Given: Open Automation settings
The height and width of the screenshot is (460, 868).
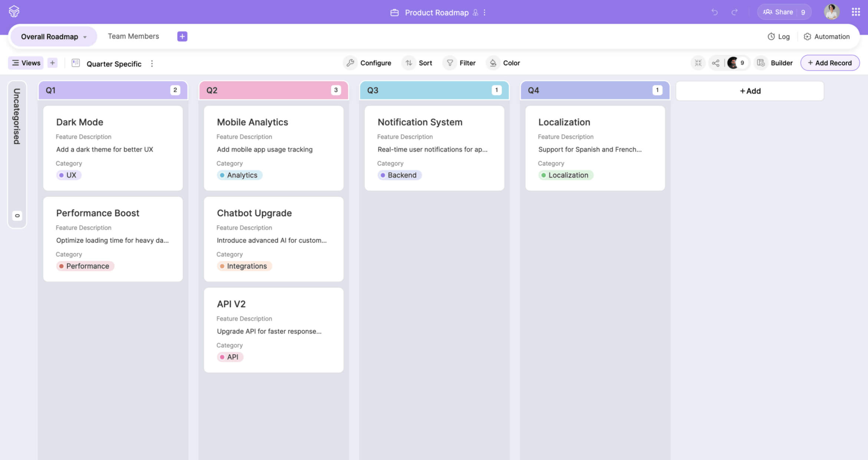Looking at the screenshot, I should tap(826, 36).
